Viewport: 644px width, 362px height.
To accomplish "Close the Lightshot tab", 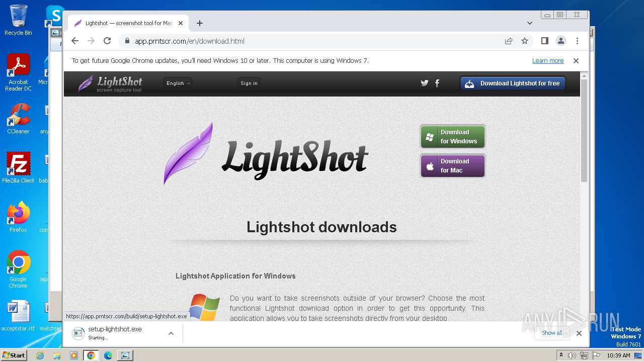I will coord(181,23).
